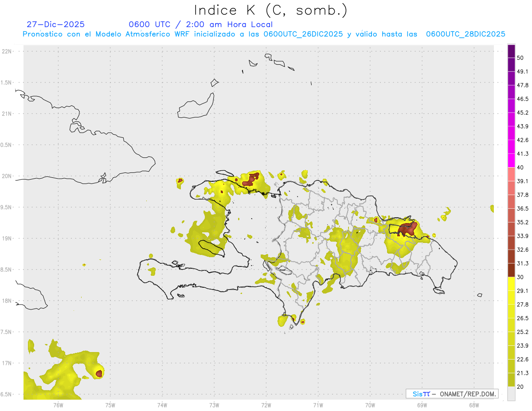Screen dimensions: 532x411
Task: Click the color bar value "49.1"
Action: [523, 71]
